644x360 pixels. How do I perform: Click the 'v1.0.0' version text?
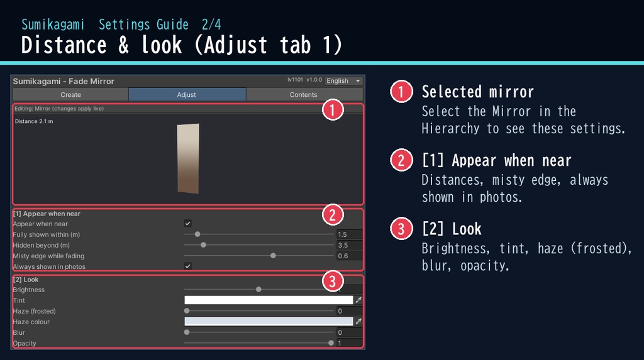314,80
